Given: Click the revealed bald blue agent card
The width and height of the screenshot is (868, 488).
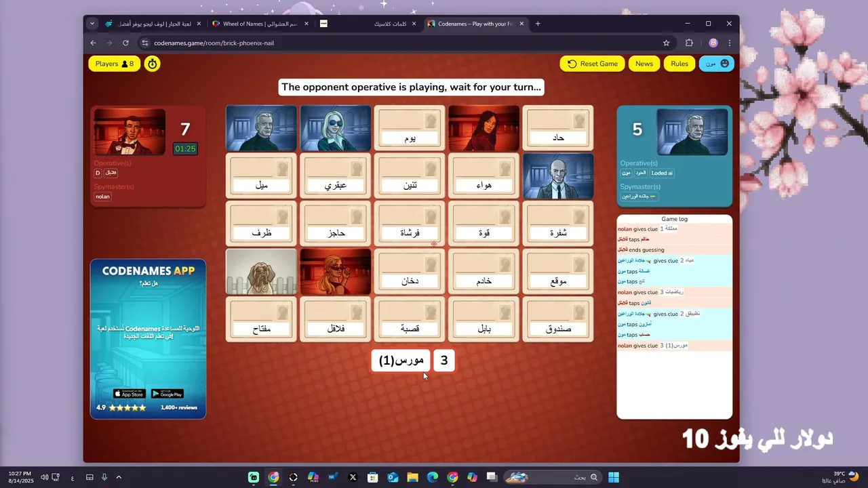Looking at the screenshot, I should pos(558,176).
